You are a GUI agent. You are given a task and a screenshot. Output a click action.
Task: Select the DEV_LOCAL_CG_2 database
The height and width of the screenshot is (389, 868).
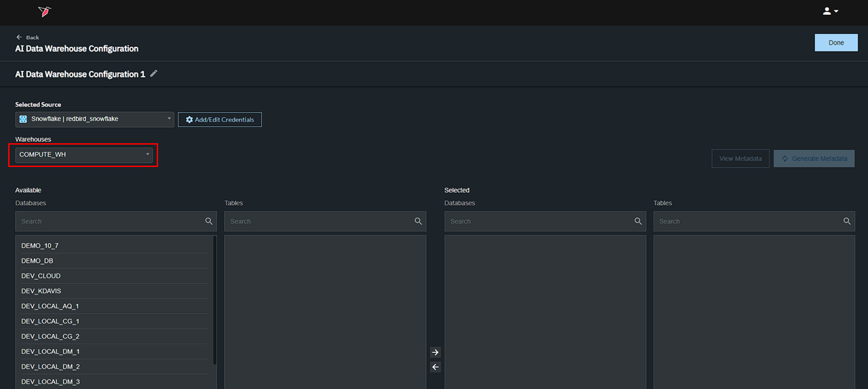(x=114, y=336)
